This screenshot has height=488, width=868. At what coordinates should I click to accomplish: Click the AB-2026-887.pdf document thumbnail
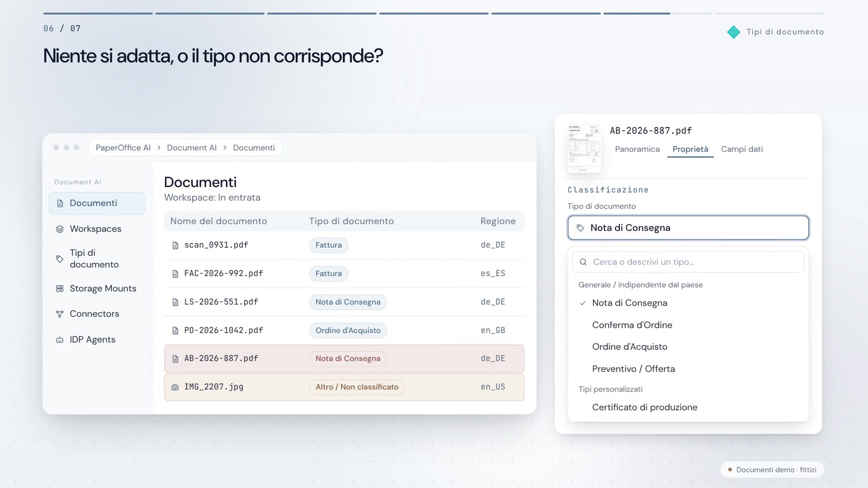(x=584, y=149)
